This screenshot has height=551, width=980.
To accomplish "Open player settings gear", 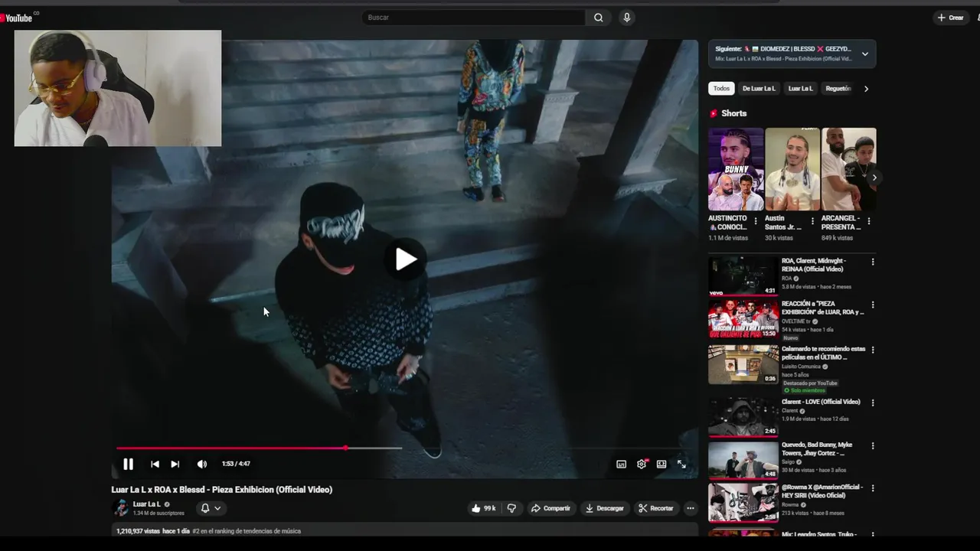I will coord(642,464).
